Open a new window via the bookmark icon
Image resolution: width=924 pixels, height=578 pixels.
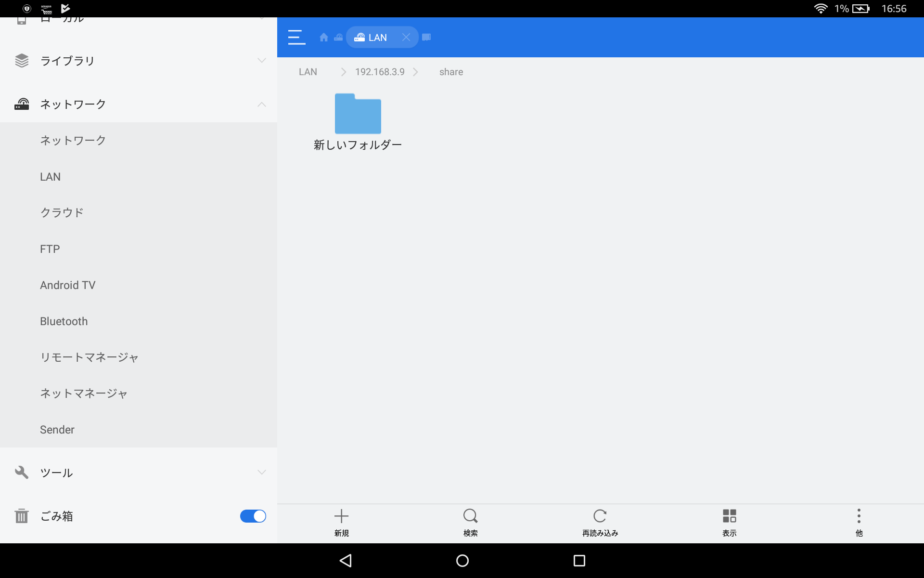tap(426, 37)
